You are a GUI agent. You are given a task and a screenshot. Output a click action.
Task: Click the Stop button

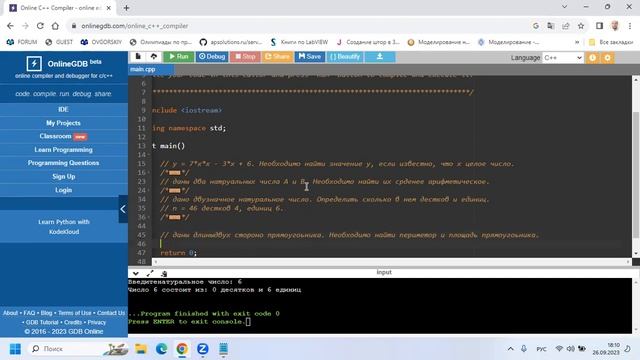[245, 57]
